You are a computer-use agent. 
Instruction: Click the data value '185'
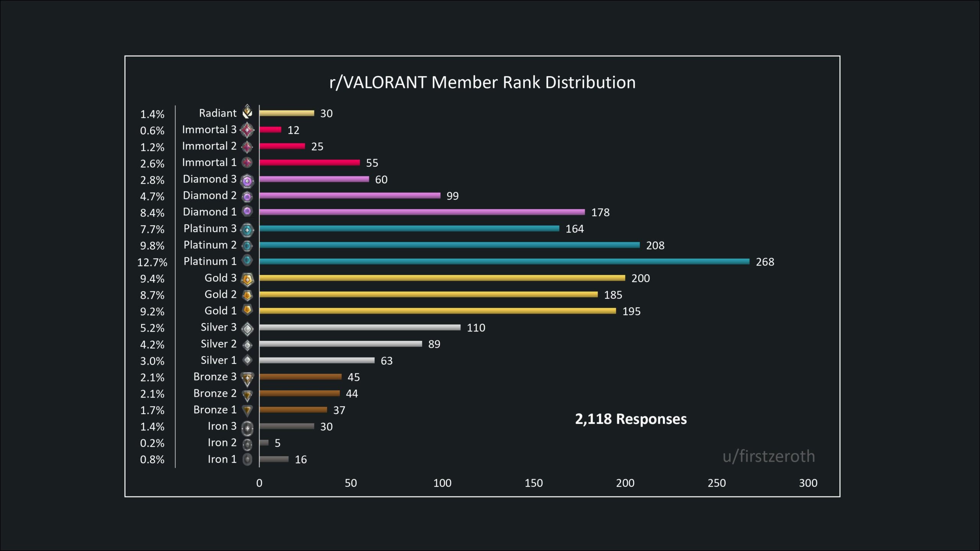tap(613, 295)
